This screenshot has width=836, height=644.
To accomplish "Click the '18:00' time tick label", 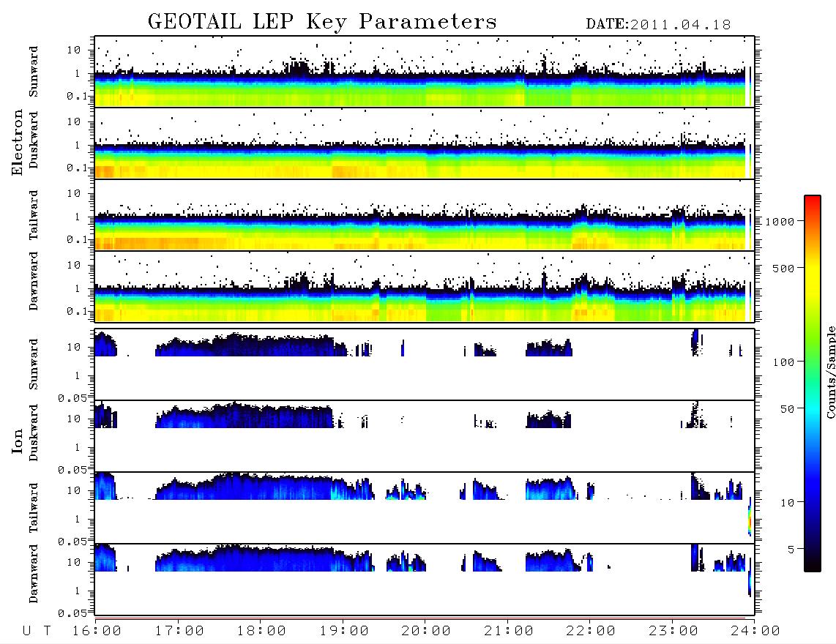I will point(262,632).
